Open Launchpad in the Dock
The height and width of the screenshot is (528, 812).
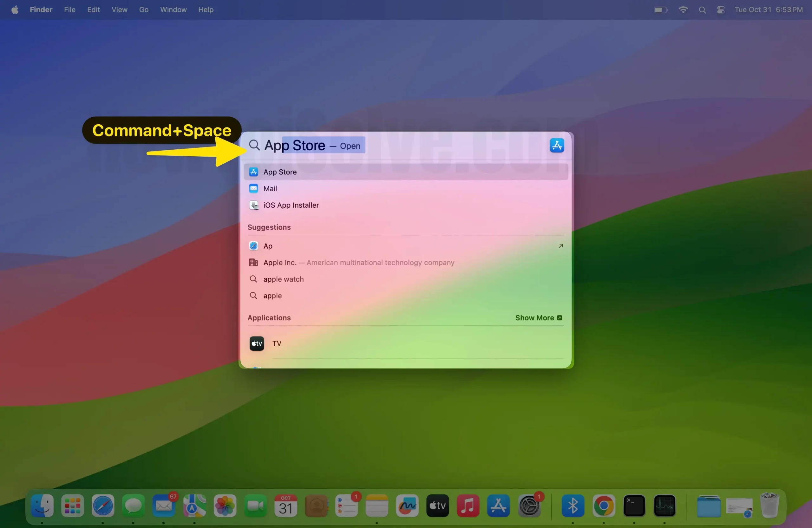coord(72,505)
